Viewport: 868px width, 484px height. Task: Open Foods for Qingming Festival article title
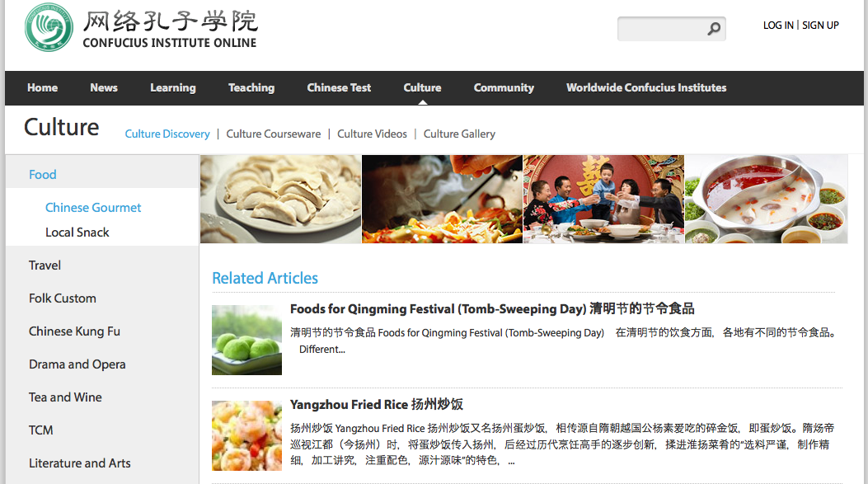click(492, 308)
